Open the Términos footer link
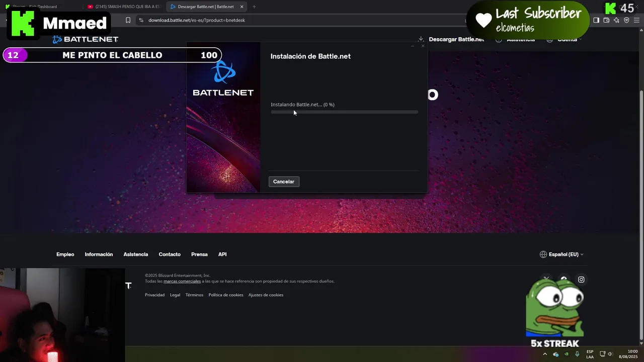Image resolution: width=644 pixels, height=362 pixels. point(194,295)
